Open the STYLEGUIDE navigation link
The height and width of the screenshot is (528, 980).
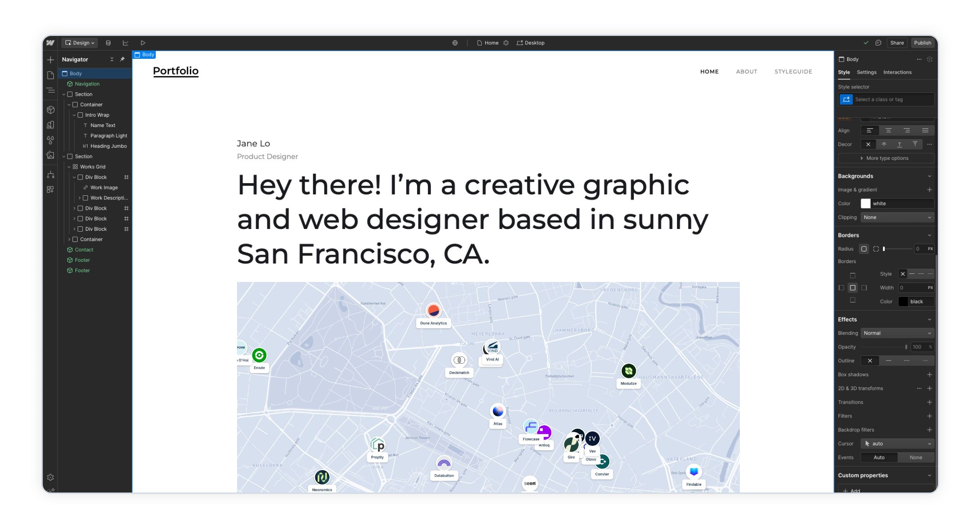coord(793,71)
